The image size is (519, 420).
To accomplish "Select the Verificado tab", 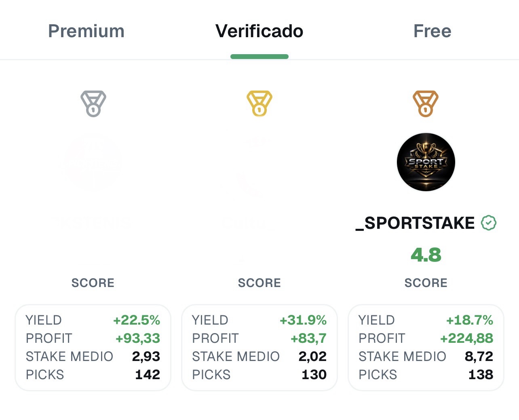I will [x=259, y=31].
